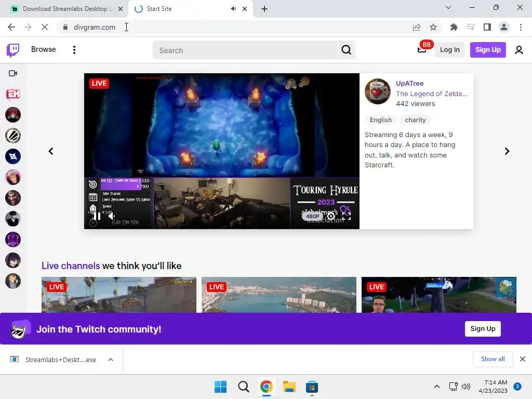This screenshot has height=399, width=532.
Task: Expand Streamlabs download options chevron
Action: point(111,360)
